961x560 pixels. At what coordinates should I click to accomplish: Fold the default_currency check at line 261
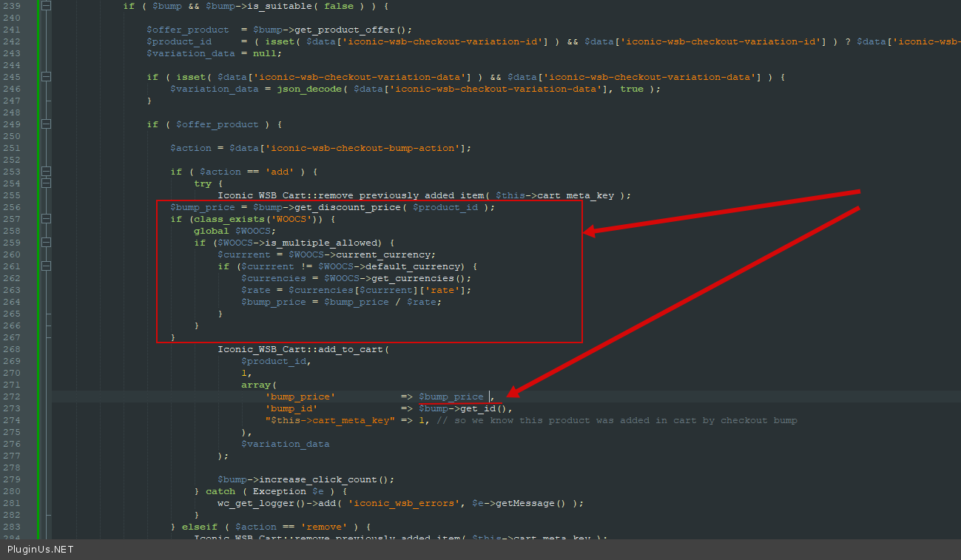(x=46, y=266)
